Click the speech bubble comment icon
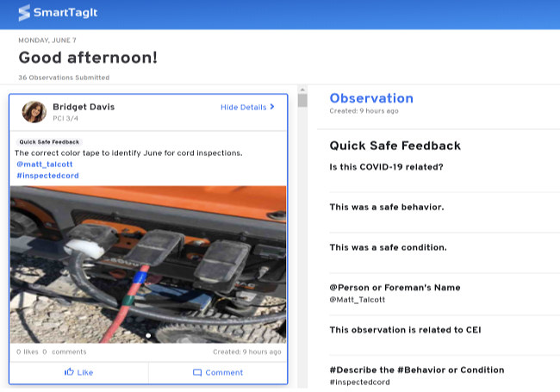The height and width of the screenshot is (392, 560). pos(197,372)
